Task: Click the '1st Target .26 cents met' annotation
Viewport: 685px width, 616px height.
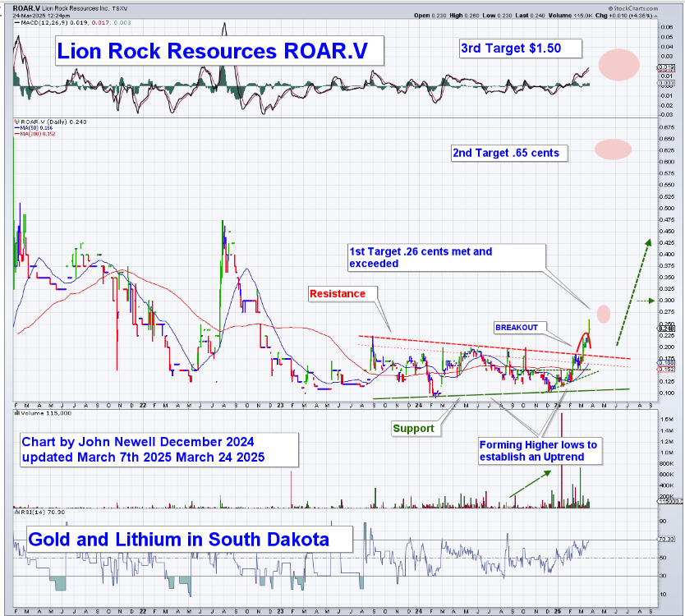Action: 447,257
